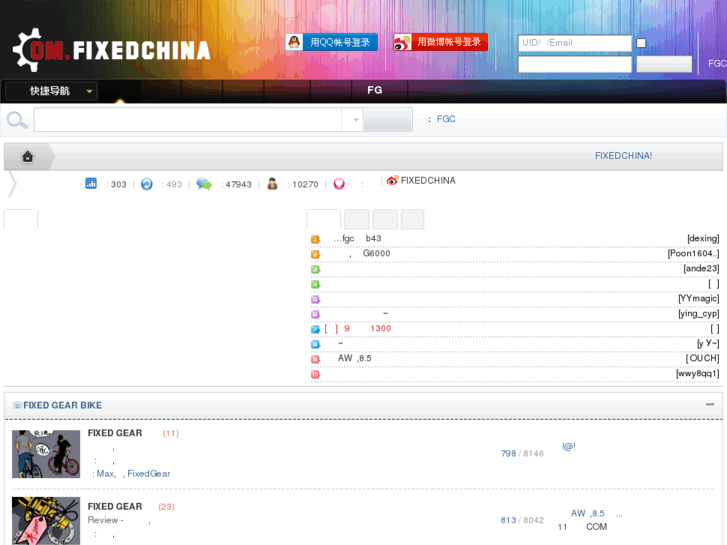Image resolution: width=727 pixels, height=545 pixels.
Task: Click the password field below UID/Email
Action: click(x=574, y=64)
